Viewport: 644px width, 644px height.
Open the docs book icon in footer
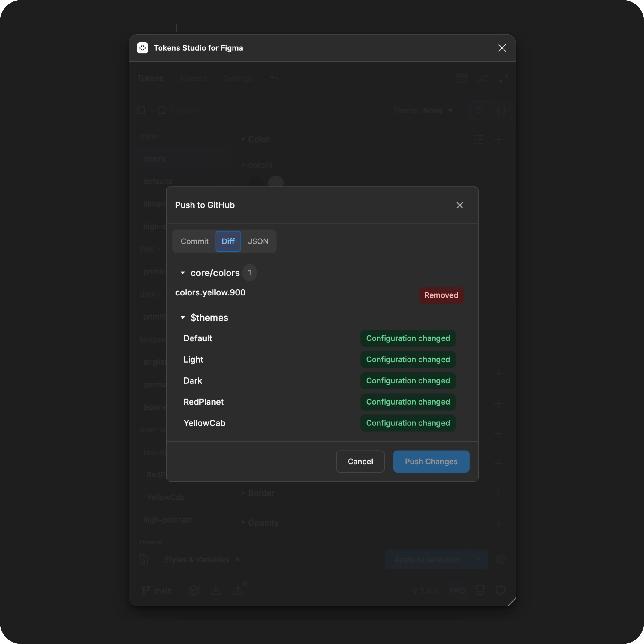point(480,591)
